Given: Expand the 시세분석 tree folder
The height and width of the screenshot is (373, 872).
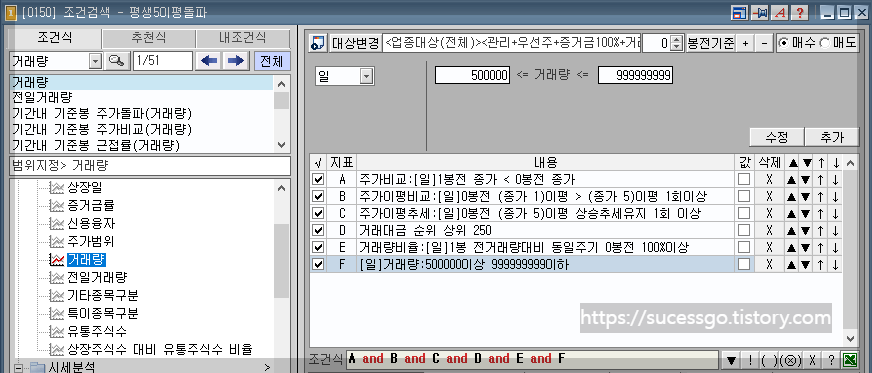Looking at the screenshot, I should [18, 367].
